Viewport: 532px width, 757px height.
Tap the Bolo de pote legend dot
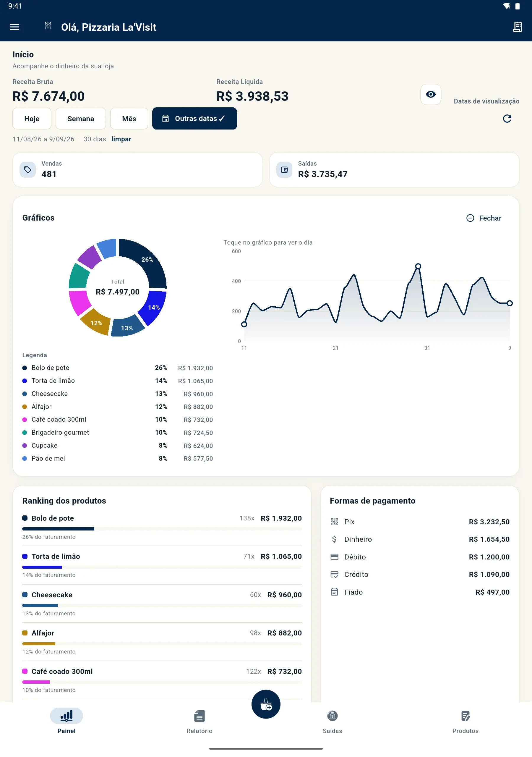pyautogui.click(x=25, y=368)
